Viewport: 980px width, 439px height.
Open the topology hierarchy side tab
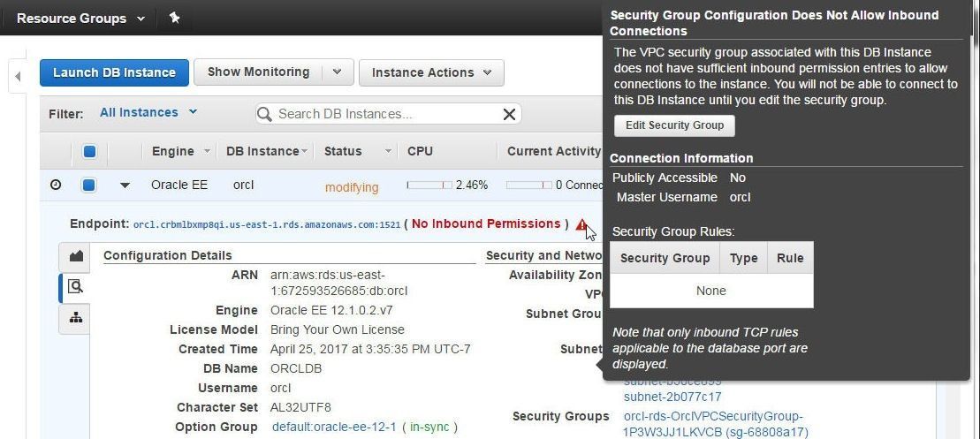click(76, 318)
